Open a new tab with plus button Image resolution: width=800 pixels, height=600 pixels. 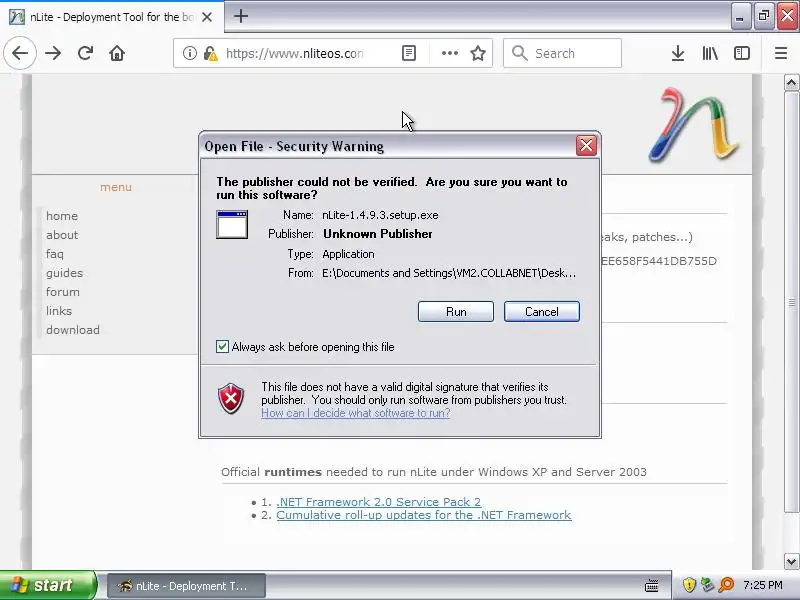(241, 16)
